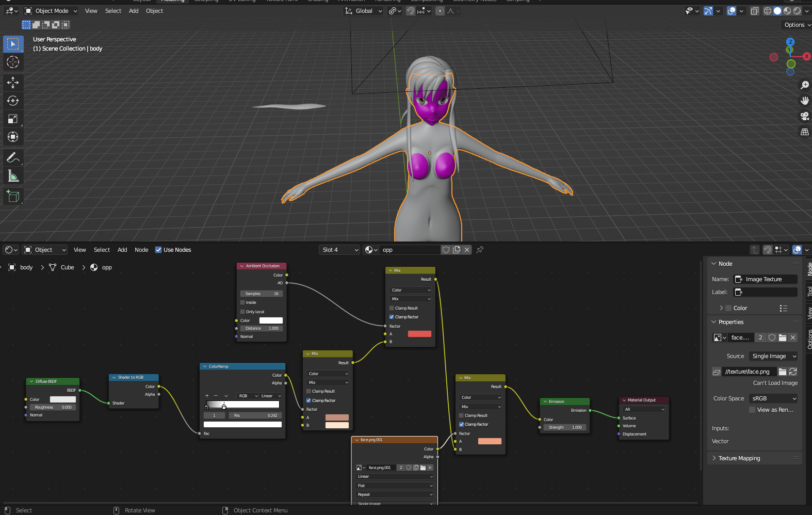
Task: Open the node editor Add menu
Action: [122, 250]
